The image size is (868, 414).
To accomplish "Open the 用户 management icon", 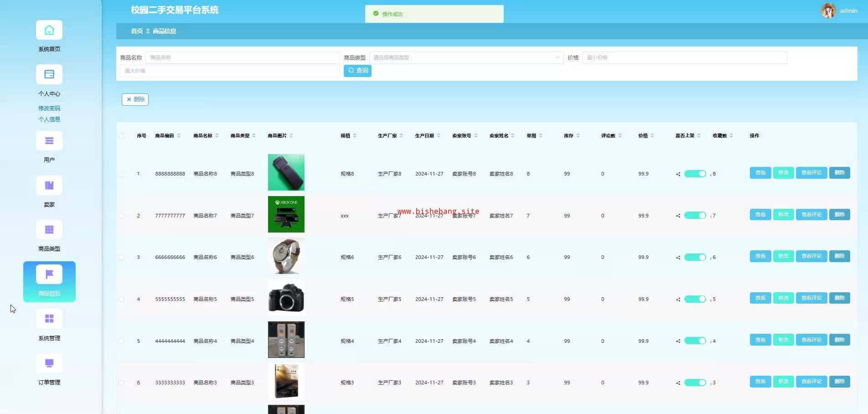I will tap(49, 141).
